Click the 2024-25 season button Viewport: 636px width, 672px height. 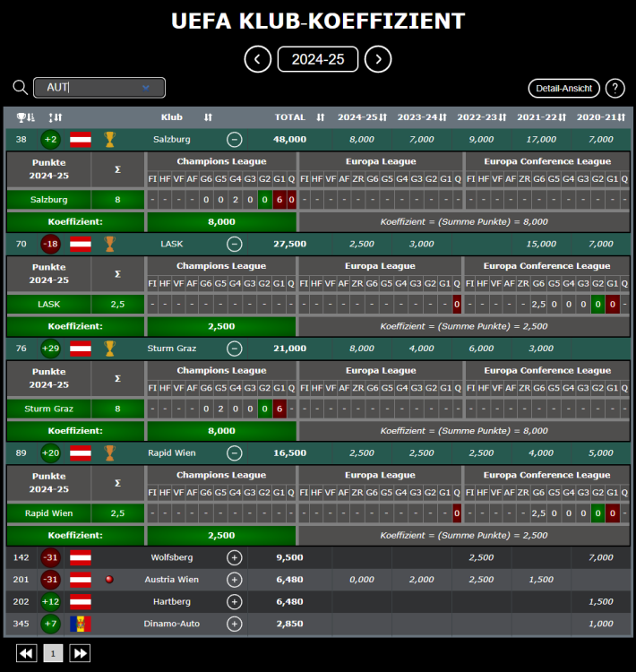[x=318, y=59]
